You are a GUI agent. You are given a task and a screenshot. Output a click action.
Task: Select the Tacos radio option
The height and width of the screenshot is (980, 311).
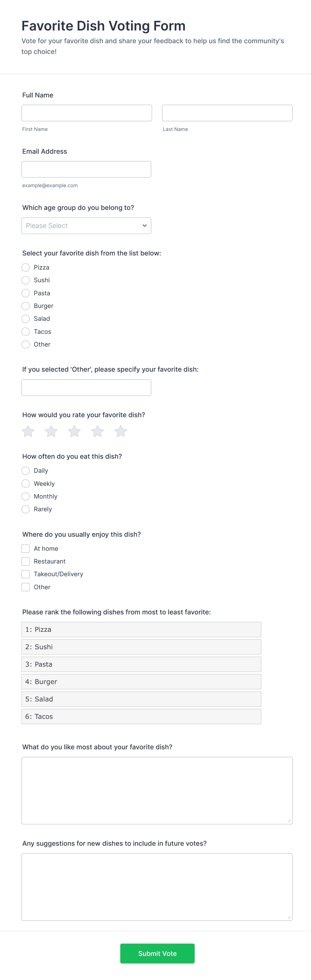pos(26,332)
